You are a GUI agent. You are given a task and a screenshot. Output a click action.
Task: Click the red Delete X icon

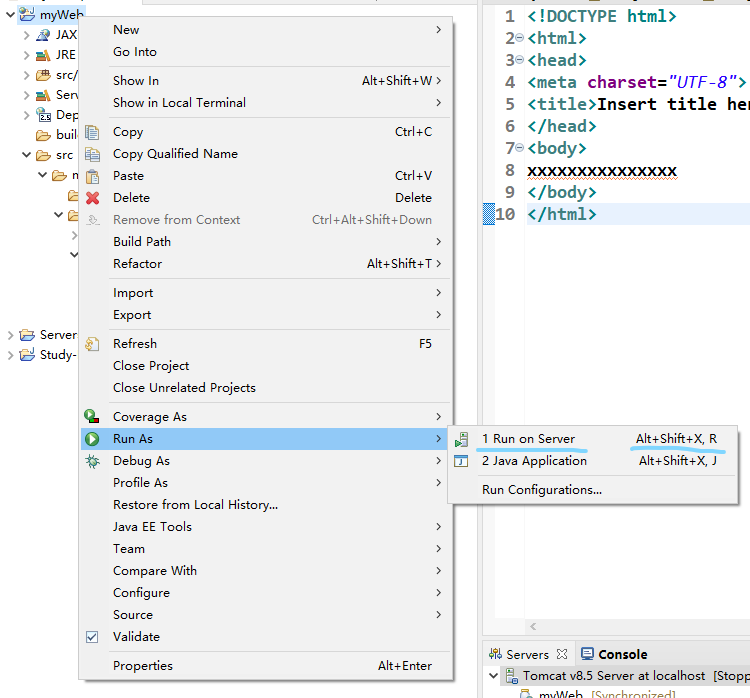(x=92, y=198)
